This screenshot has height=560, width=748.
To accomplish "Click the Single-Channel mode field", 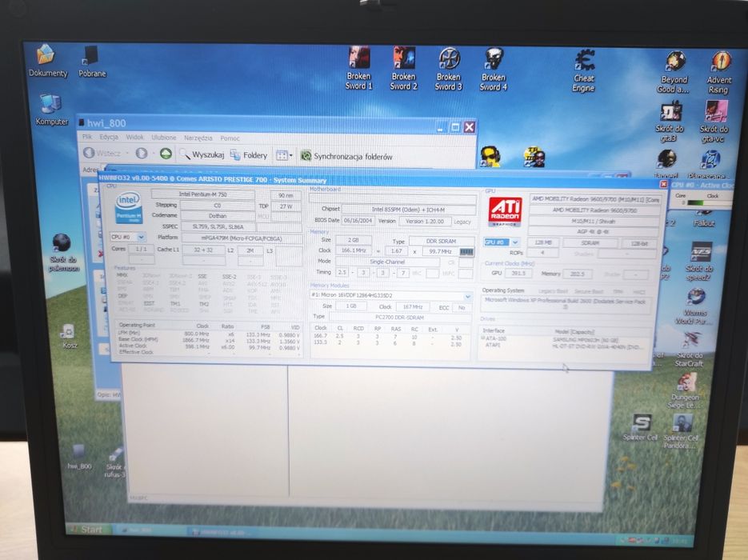I will [387, 262].
